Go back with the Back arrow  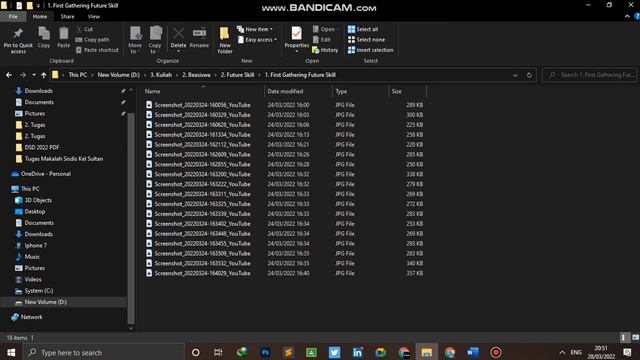click(9, 75)
